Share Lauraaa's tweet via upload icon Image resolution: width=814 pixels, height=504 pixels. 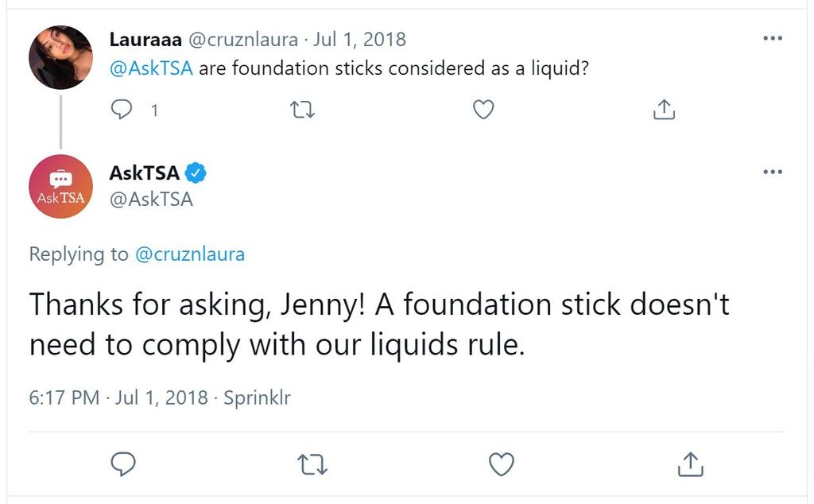click(664, 110)
